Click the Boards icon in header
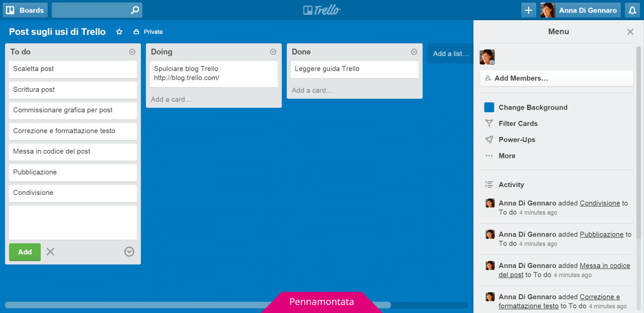This screenshot has height=313, width=644. pos(10,10)
